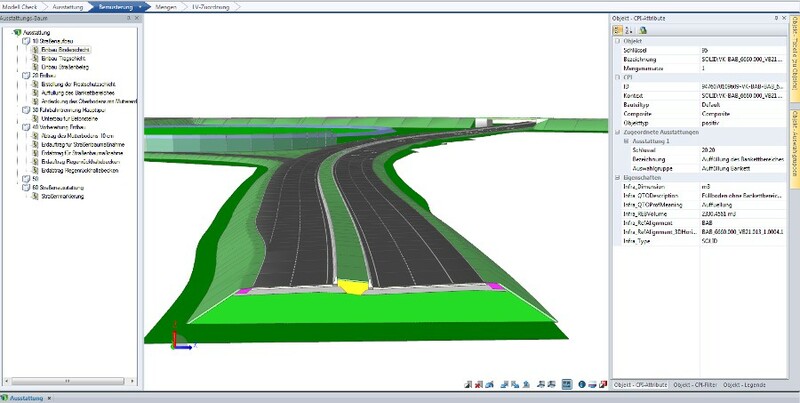
Task: Click the yellow median segment in 3D view
Action: coord(352,286)
